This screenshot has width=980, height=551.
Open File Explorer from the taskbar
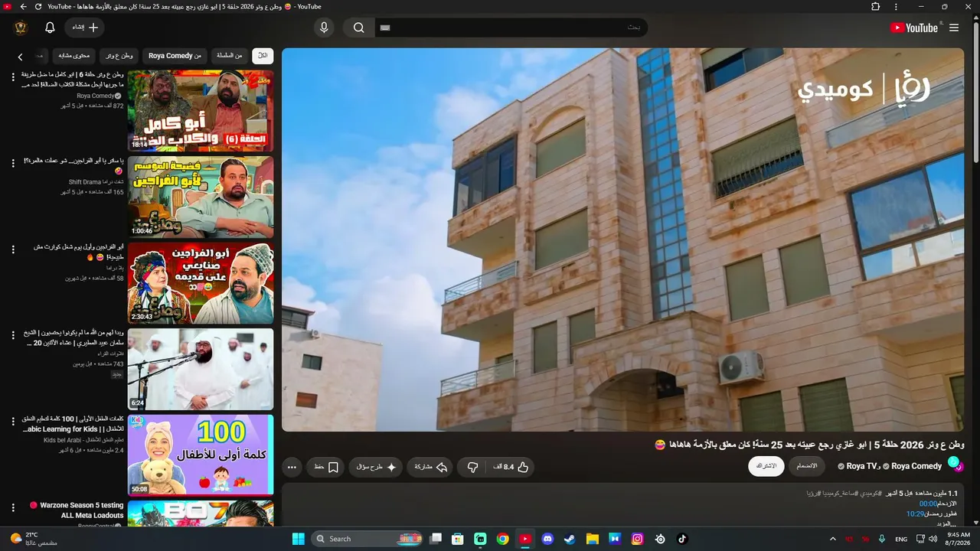click(x=593, y=539)
